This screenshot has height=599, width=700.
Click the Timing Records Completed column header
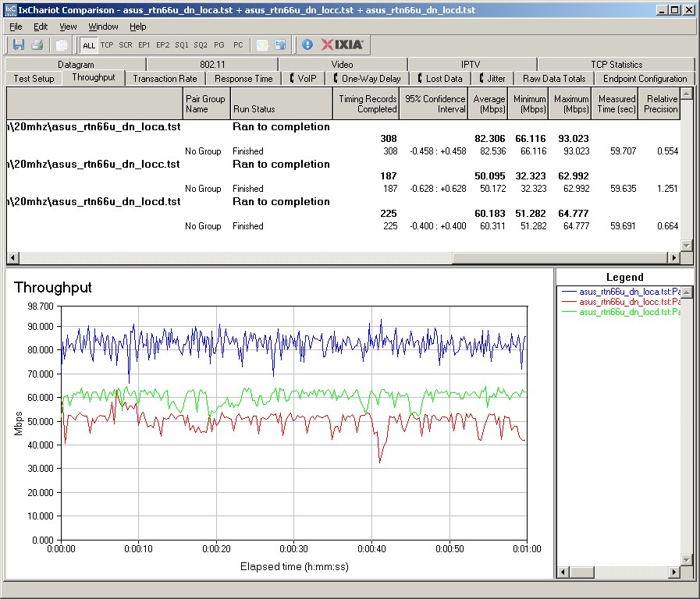(366, 104)
